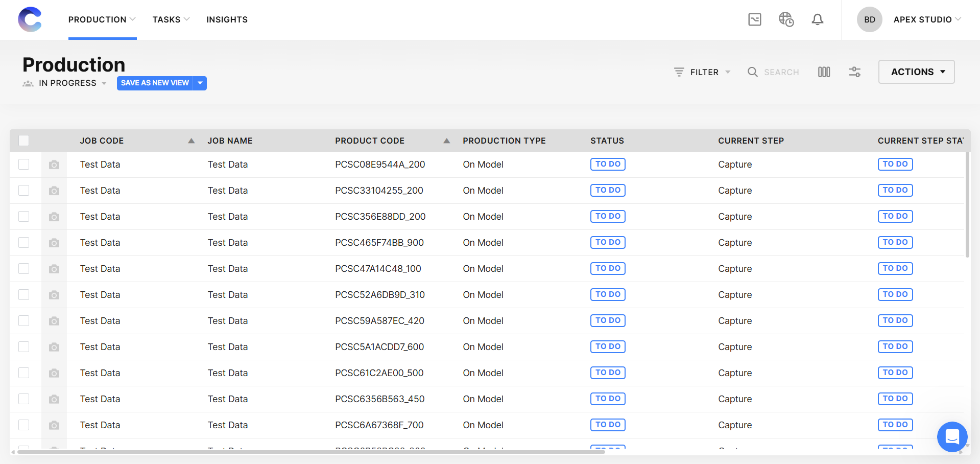Image resolution: width=980 pixels, height=464 pixels.
Task: Open the Tasks menu
Action: click(171, 19)
